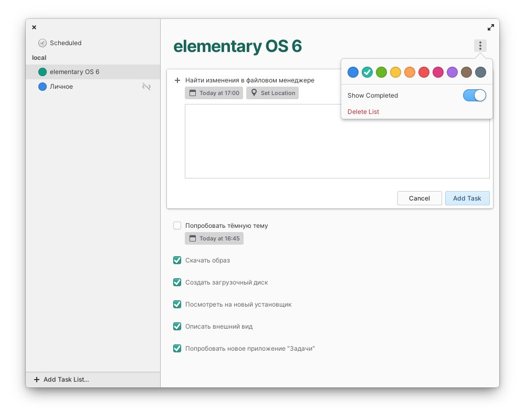The width and height of the screenshot is (525, 420).
Task: Click the fullscreen expand arrows icon
Action: pyautogui.click(x=490, y=27)
